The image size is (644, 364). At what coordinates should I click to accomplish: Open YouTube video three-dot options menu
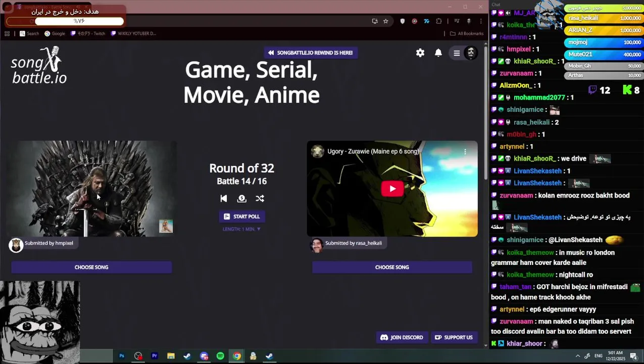465,151
